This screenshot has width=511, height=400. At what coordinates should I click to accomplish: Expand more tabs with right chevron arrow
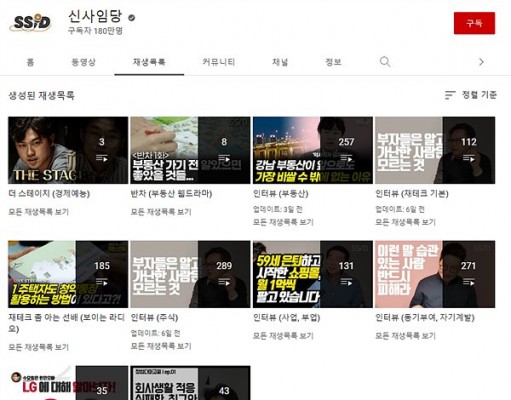[x=481, y=62]
